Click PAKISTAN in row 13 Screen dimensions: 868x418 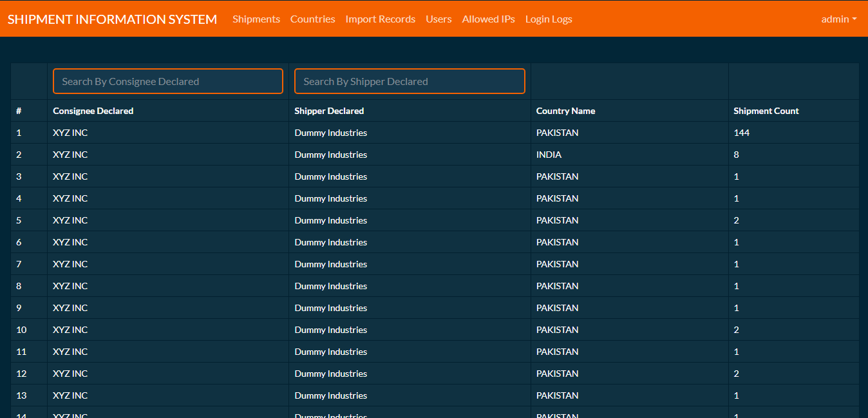tap(557, 395)
